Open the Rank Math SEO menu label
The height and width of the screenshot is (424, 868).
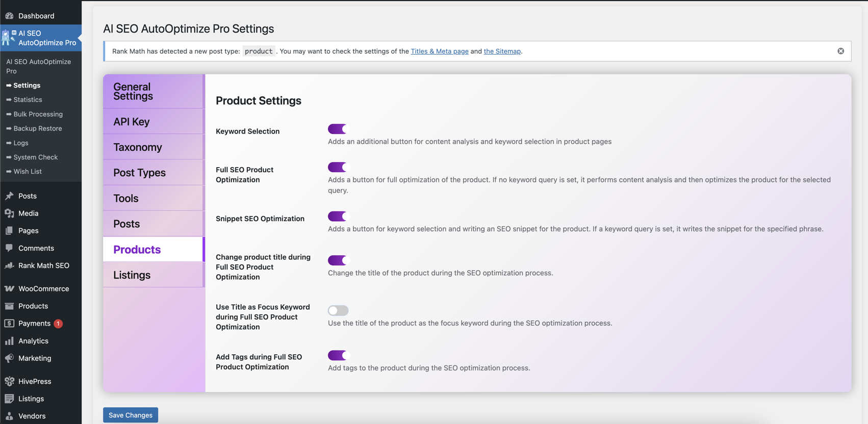click(x=44, y=265)
